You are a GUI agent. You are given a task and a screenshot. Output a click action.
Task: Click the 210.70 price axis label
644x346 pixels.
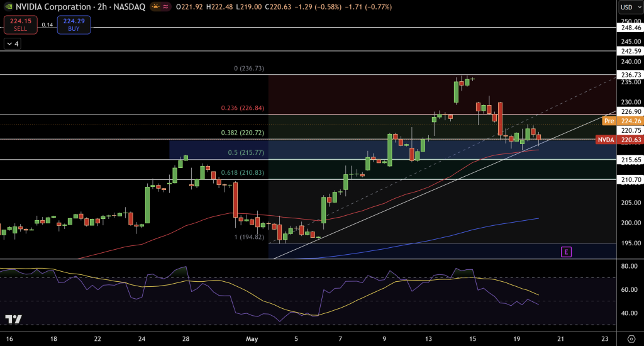[630, 179]
